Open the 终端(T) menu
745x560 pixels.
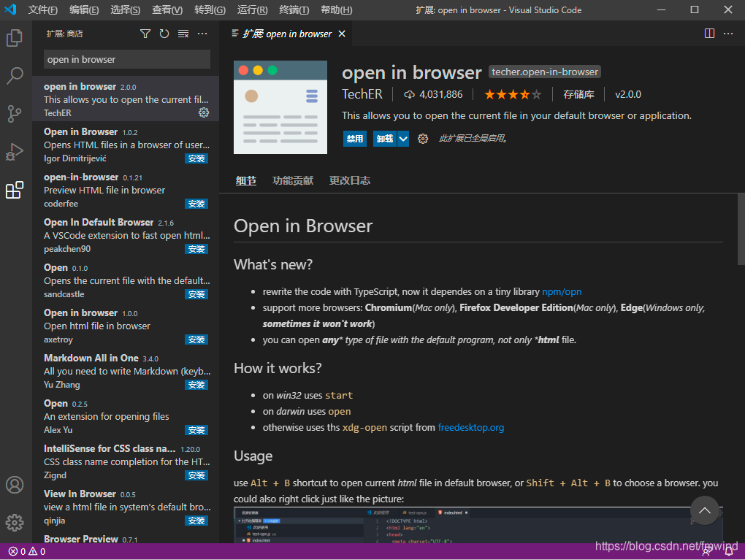click(294, 10)
